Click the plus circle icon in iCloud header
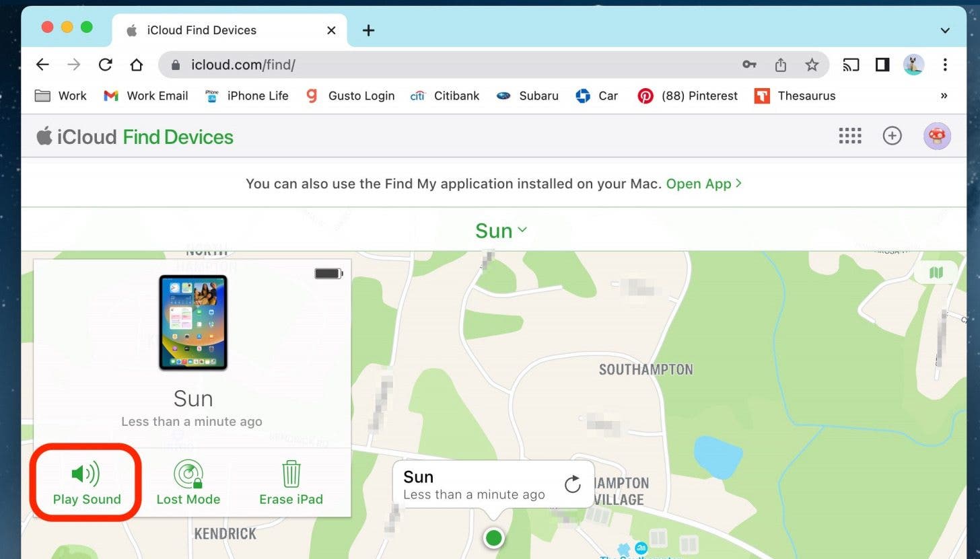Image resolution: width=980 pixels, height=559 pixels. point(892,137)
